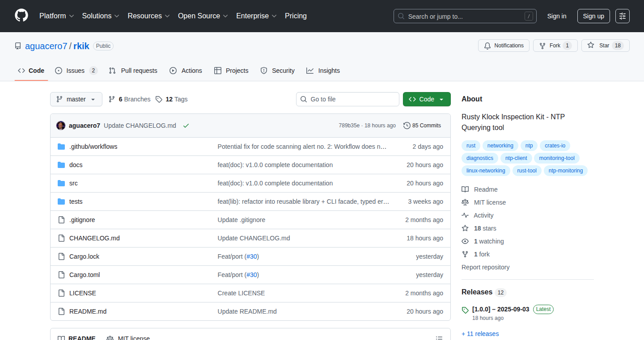Viewport: 644px width, 340px height.
Task: Open the rkik repository link
Action: 81,46
